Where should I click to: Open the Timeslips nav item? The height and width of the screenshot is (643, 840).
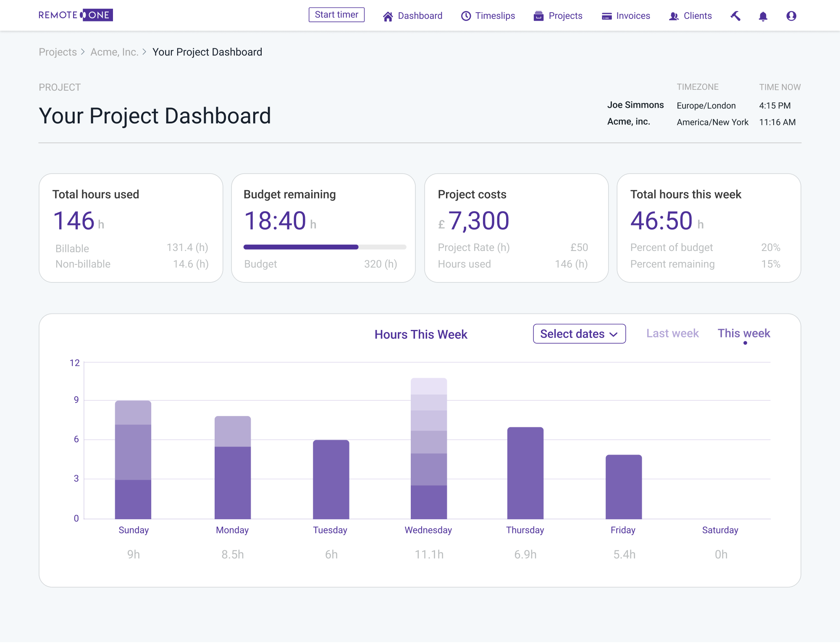(488, 16)
